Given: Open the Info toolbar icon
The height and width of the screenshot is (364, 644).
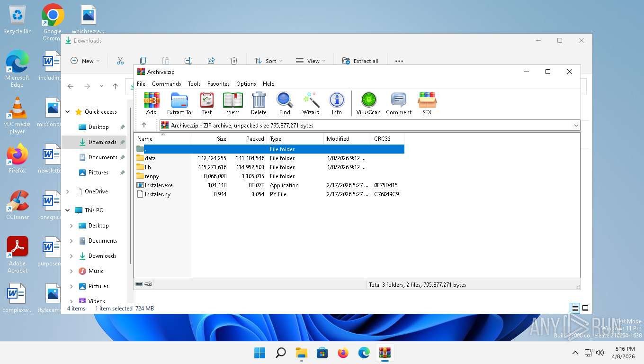Looking at the screenshot, I should click(337, 103).
